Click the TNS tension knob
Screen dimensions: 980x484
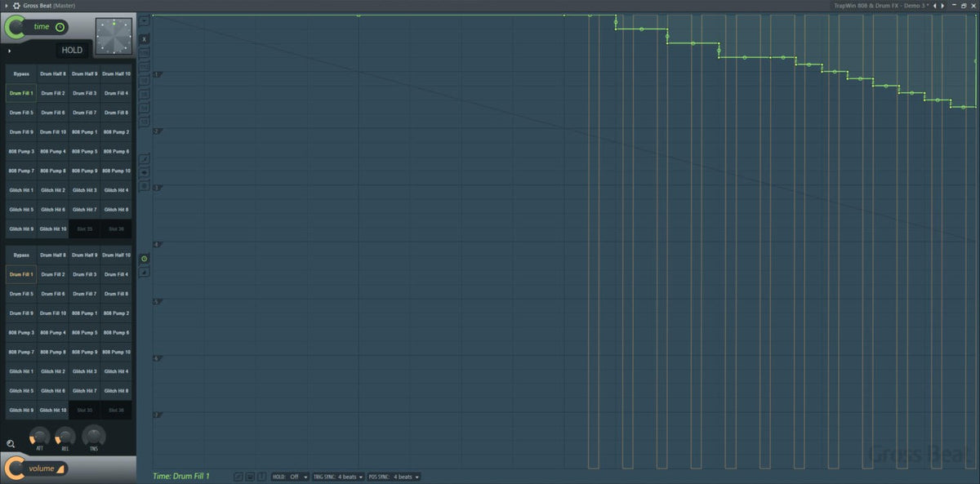coord(94,436)
